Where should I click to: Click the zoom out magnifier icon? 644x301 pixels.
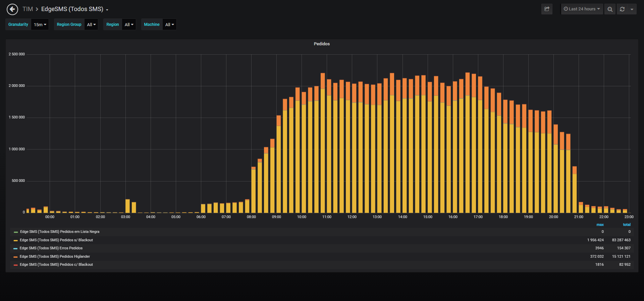tap(610, 9)
